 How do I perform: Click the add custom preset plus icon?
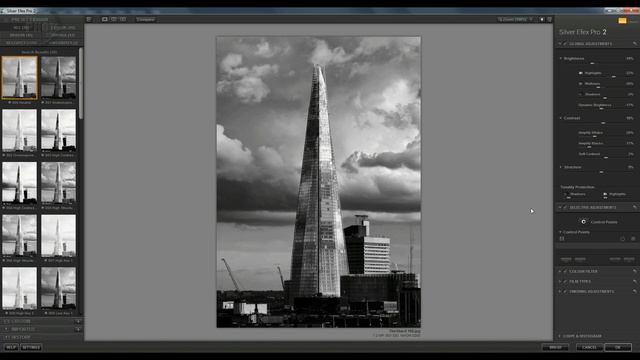tap(78, 321)
